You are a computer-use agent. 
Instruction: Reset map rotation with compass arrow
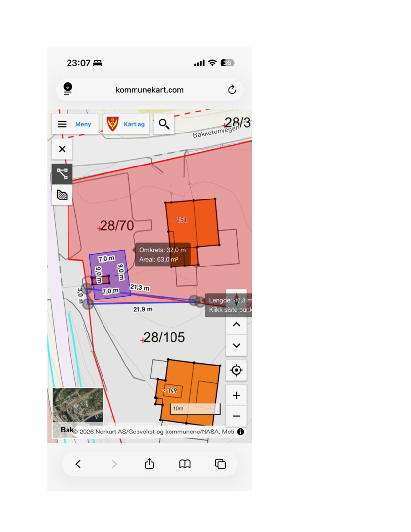coord(236,300)
